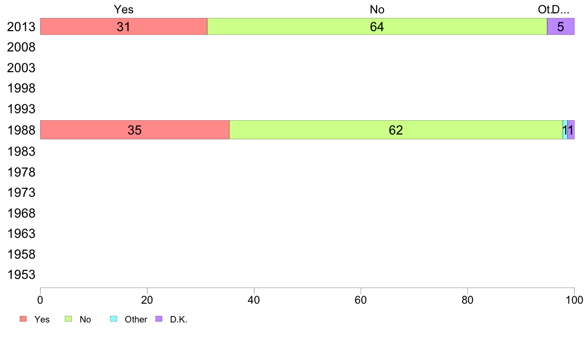Screen dimensions: 588x364
Task: Select the 1988 No bar segment showing 62
Action: (395, 130)
